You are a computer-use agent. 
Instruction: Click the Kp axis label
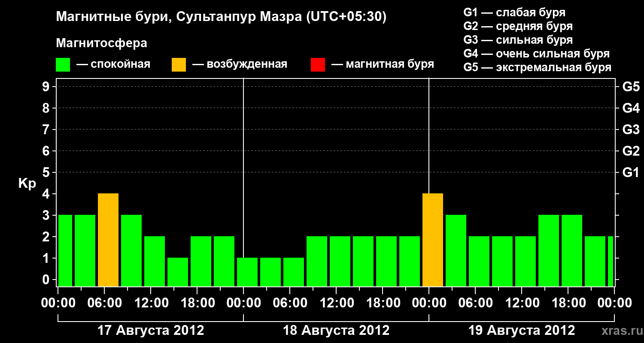pyautogui.click(x=27, y=184)
